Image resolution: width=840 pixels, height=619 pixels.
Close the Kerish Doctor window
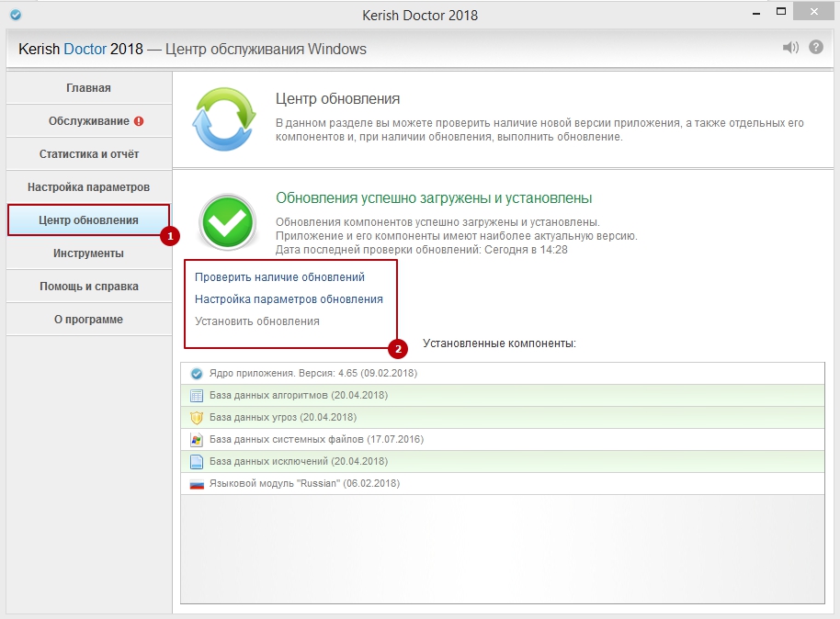point(813,12)
